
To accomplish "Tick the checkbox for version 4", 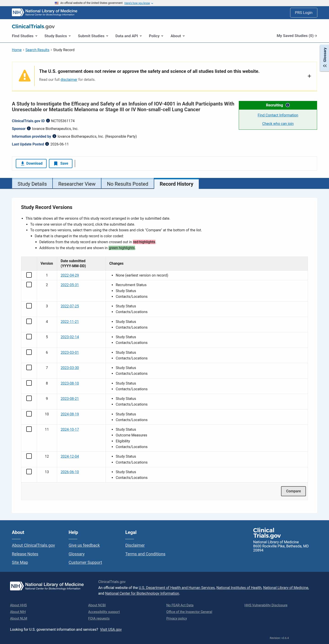I will 29,321.
